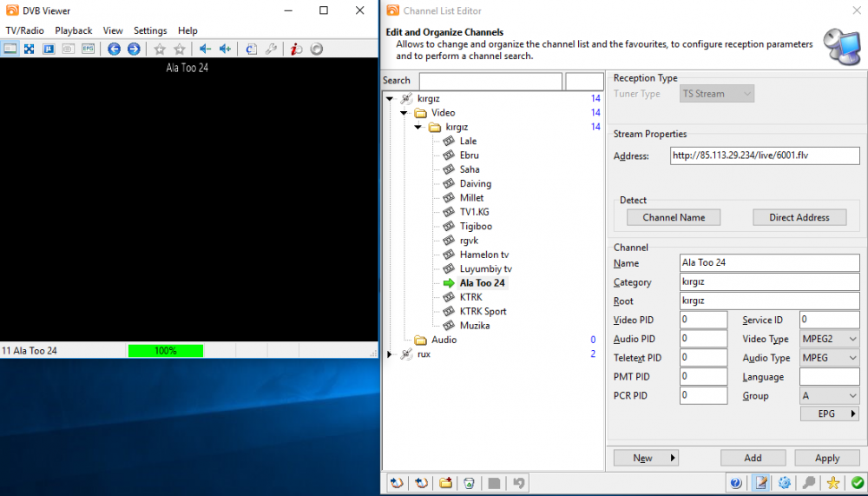Viewport: 868px width, 496px height.
Task: Open the Help menu
Action: (187, 30)
